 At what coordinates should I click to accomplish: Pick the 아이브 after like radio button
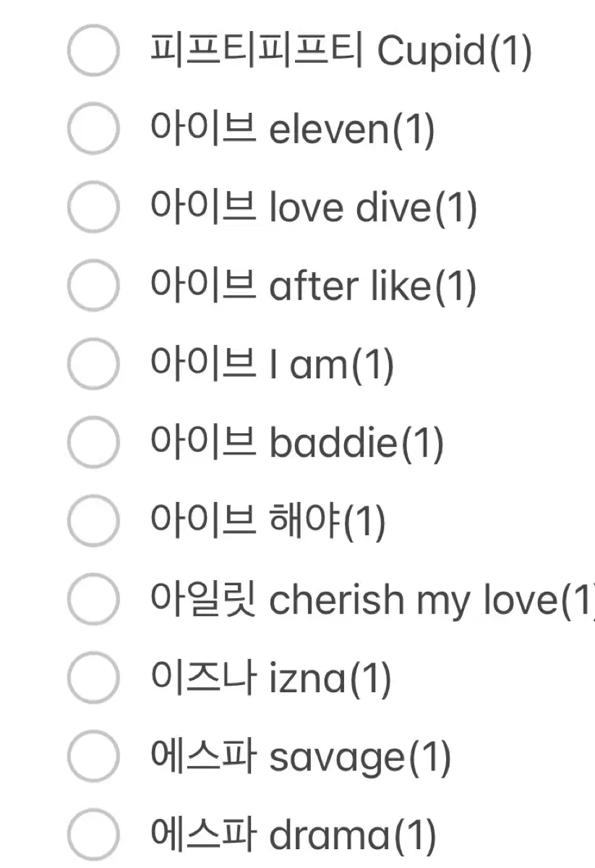(x=93, y=286)
